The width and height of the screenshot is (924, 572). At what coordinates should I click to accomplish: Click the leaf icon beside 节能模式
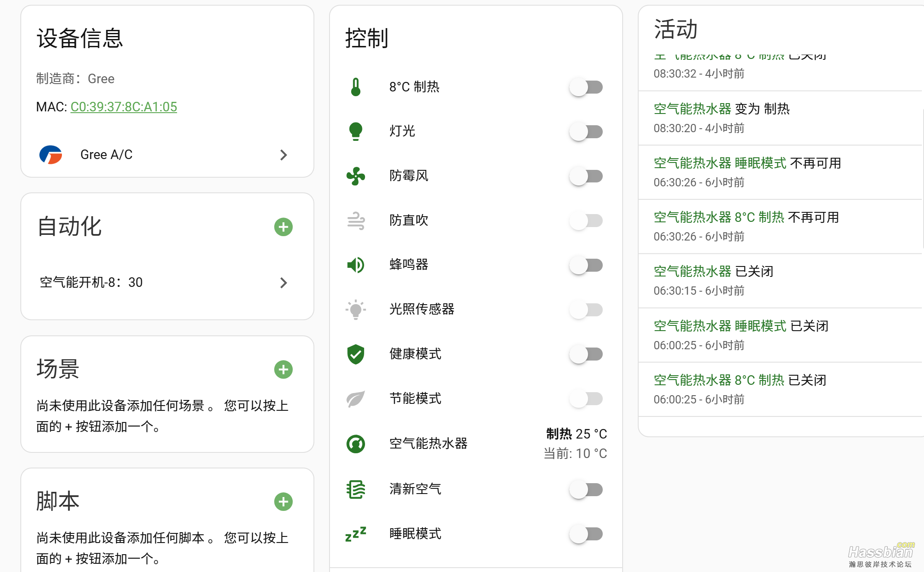[355, 399]
